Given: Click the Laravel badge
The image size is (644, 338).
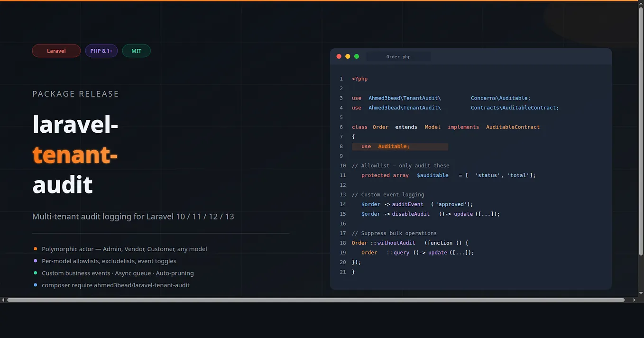Looking at the screenshot, I should 56,51.
